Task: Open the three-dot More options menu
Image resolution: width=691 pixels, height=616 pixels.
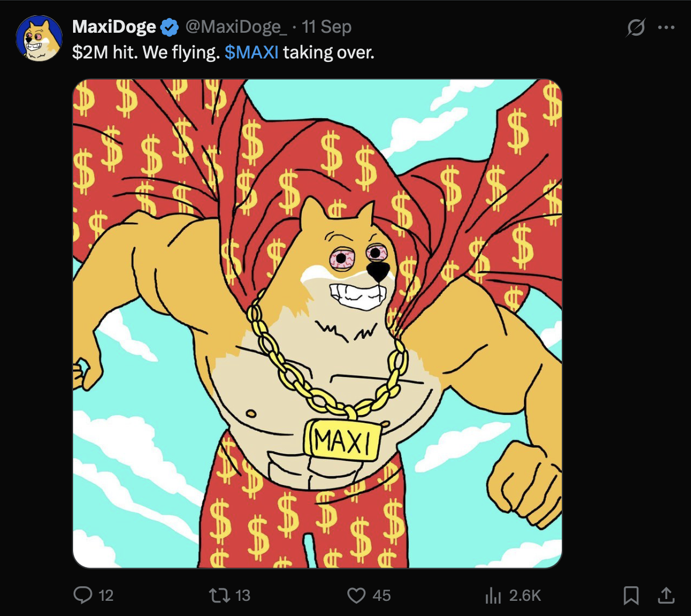Action: click(x=666, y=27)
